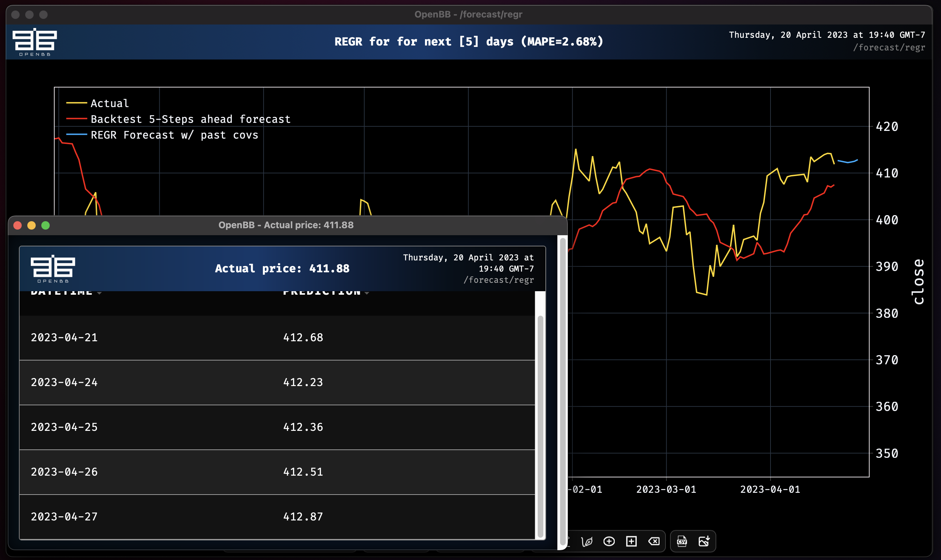The height and width of the screenshot is (560, 941).
Task: Select the 2023-04-25 date cell
Action: [x=64, y=427]
